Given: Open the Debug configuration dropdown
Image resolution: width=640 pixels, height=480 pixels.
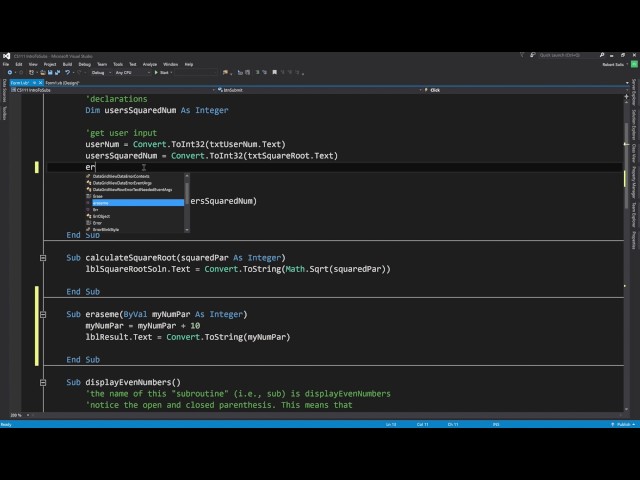Looking at the screenshot, I should pos(103,72).
